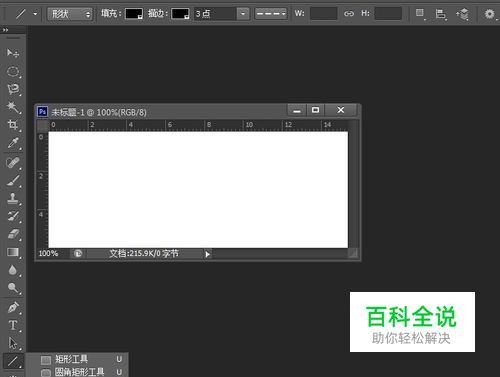Open the 填充 fill color swatch

coord(134,14)
